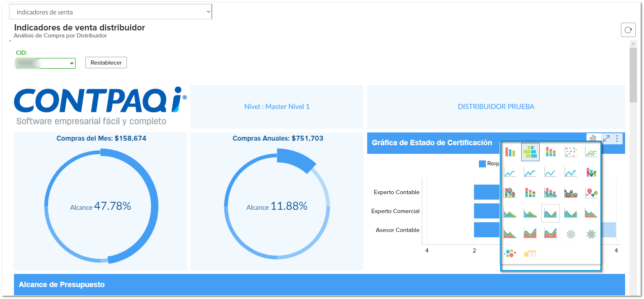The image size is (644, 299).
Task: Click the Análisis de Compra por Distribuidor subtitle
Action: 60,36
